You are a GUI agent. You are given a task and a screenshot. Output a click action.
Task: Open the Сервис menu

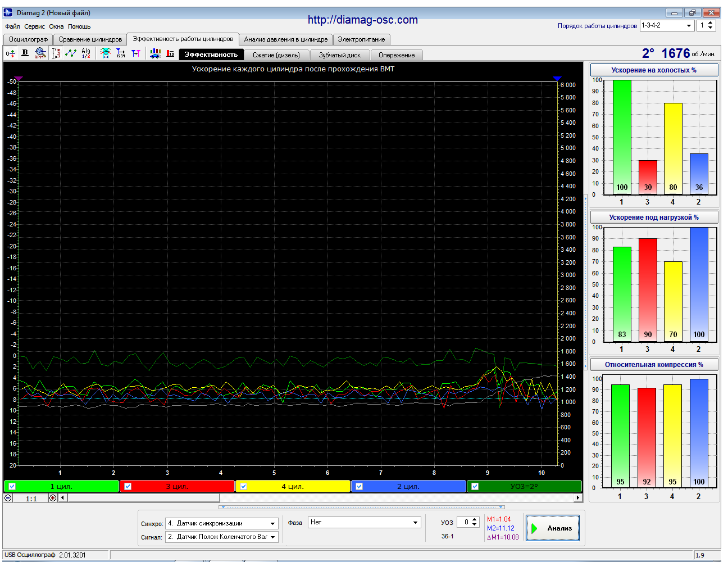click(34, 26)
